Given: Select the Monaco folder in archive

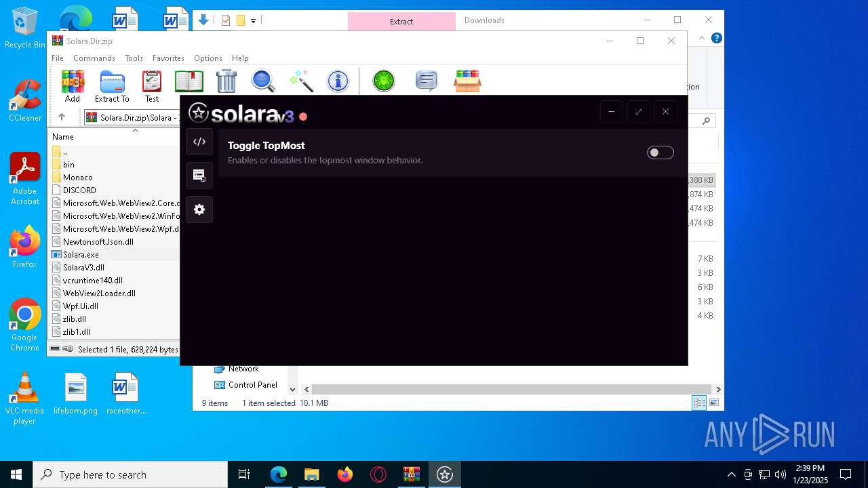Looking at the screenshot, I should (77, 178).
